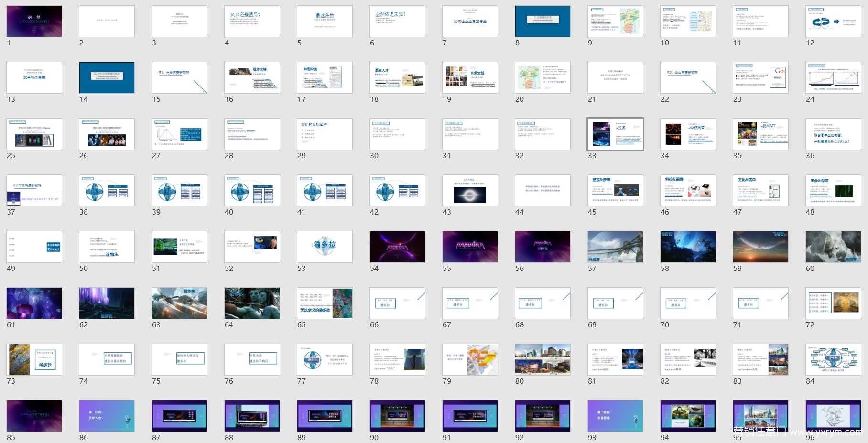This screenshot has width=868, height=443.
Task: Select slide 54 Pandora logo thumbnail
Action: [397, 247]
